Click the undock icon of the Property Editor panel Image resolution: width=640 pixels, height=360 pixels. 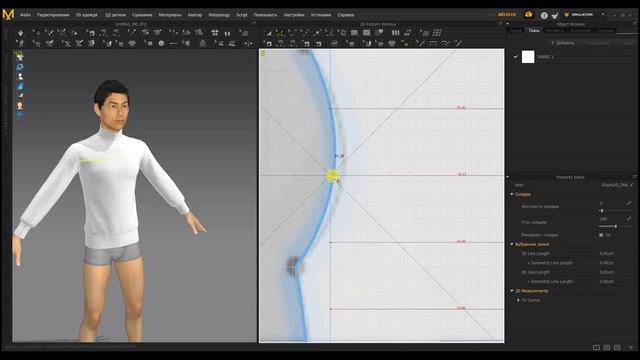[x=635, y=177]
